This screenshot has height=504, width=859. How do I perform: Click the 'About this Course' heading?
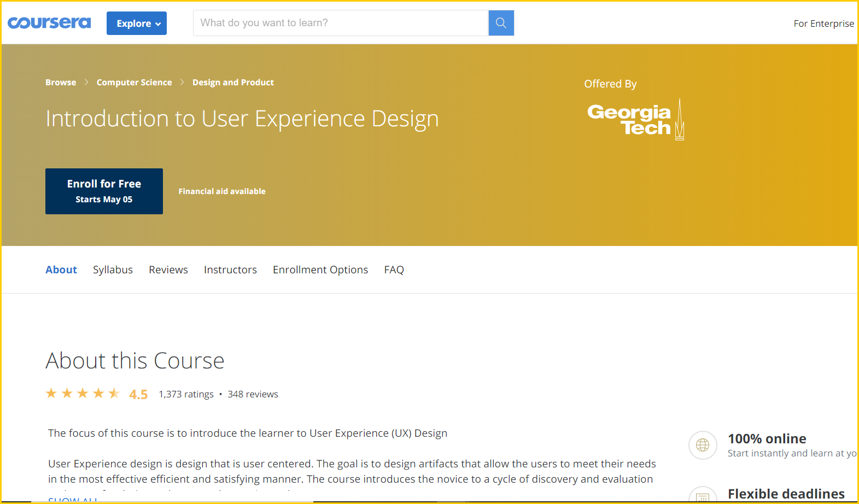coord(135,361)
